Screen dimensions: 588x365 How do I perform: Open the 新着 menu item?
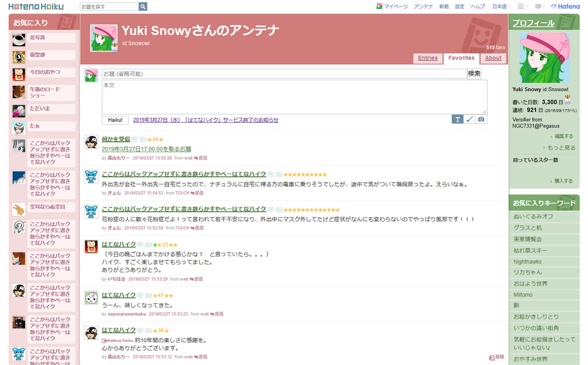[x=444, y=6]
